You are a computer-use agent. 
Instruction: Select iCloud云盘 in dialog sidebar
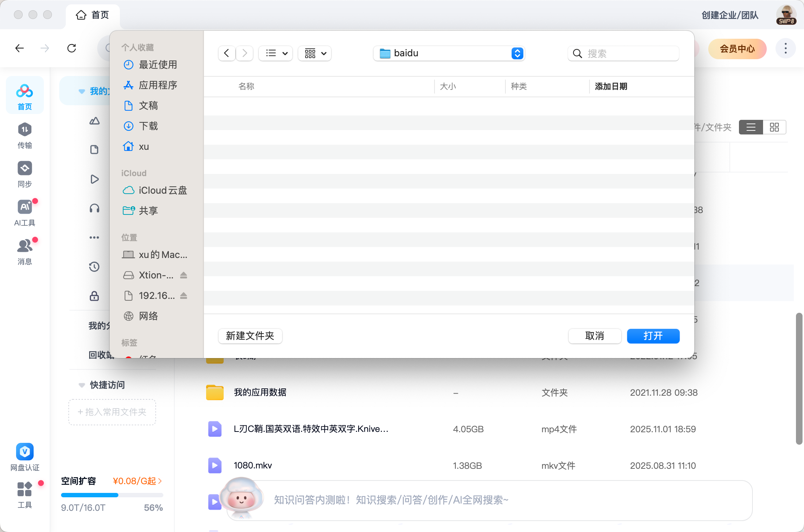(x=162, y=190)
